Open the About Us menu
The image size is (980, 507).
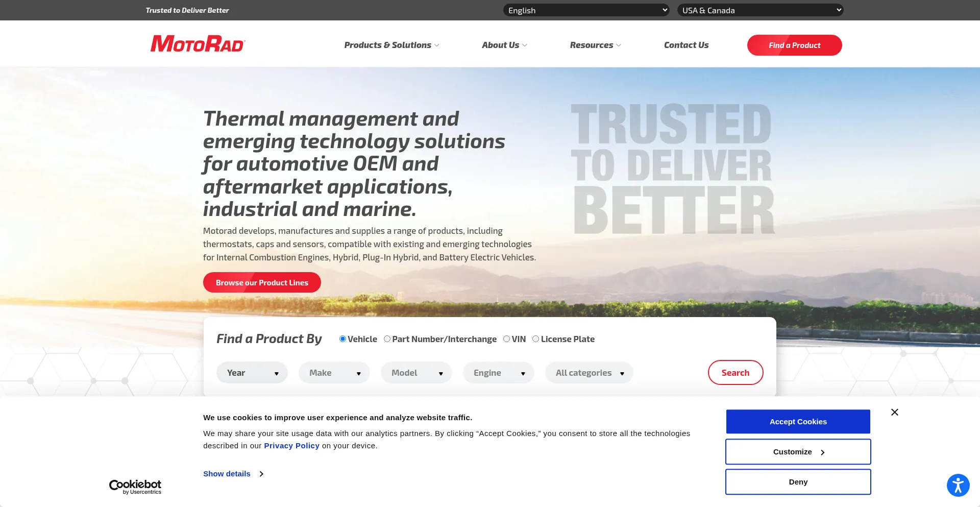pos(504,45)
